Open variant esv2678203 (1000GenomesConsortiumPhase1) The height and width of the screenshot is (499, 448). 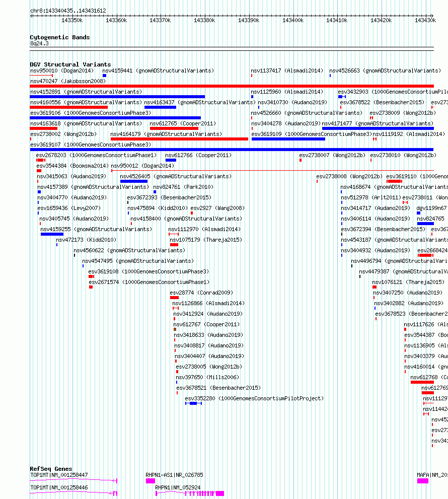(x=97, y=155)
